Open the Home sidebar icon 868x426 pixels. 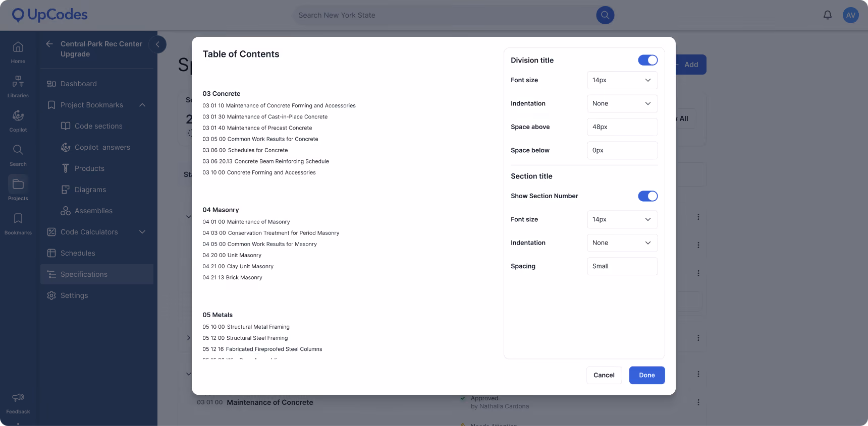click(18, 47)
